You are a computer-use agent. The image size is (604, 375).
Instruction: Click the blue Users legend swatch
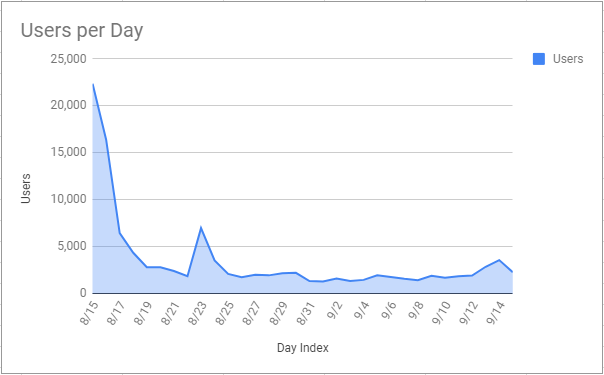point(539,59)
